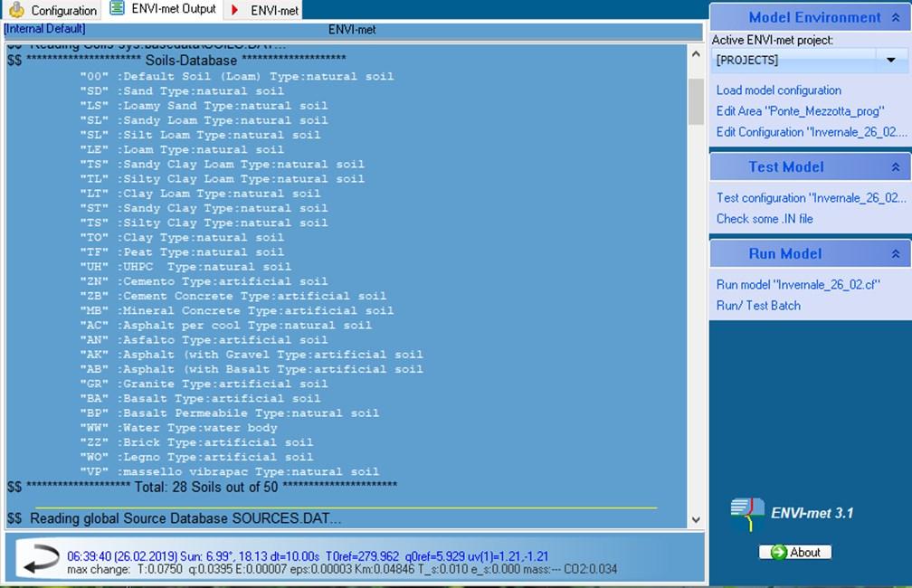Select the ENVI-met run tab
Screen dimensions: 912x588
point(263,10)
